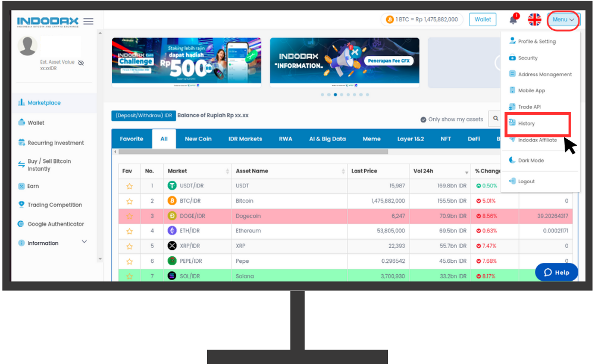595x364 pixels.
Task: Open the ETH/IDR market pair
Action: 190,231
